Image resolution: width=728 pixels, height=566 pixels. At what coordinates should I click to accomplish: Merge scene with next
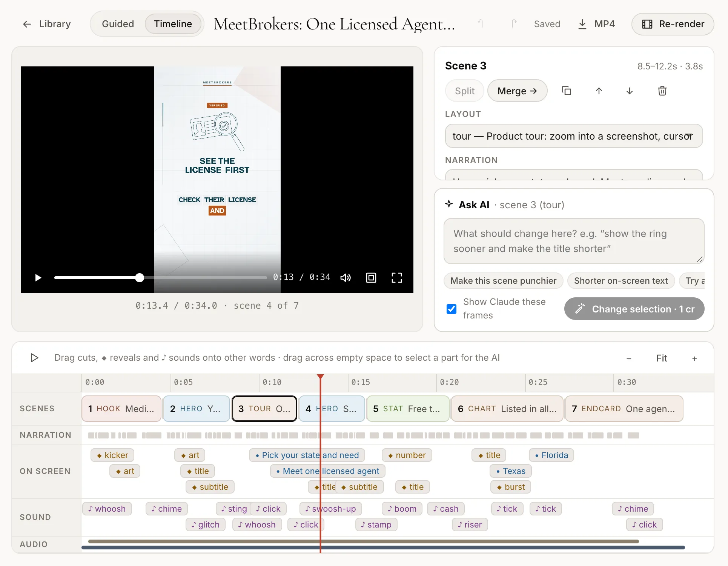517,91
